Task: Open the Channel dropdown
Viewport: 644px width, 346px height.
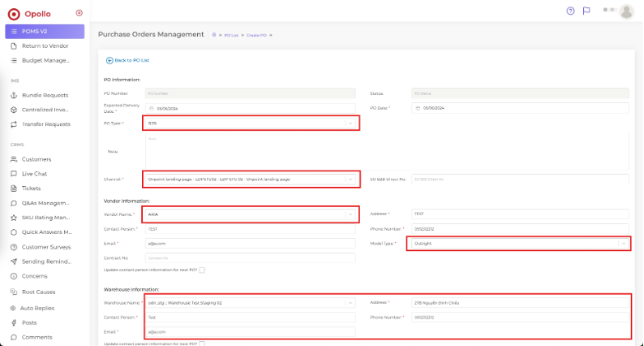Action: [251, 179]
